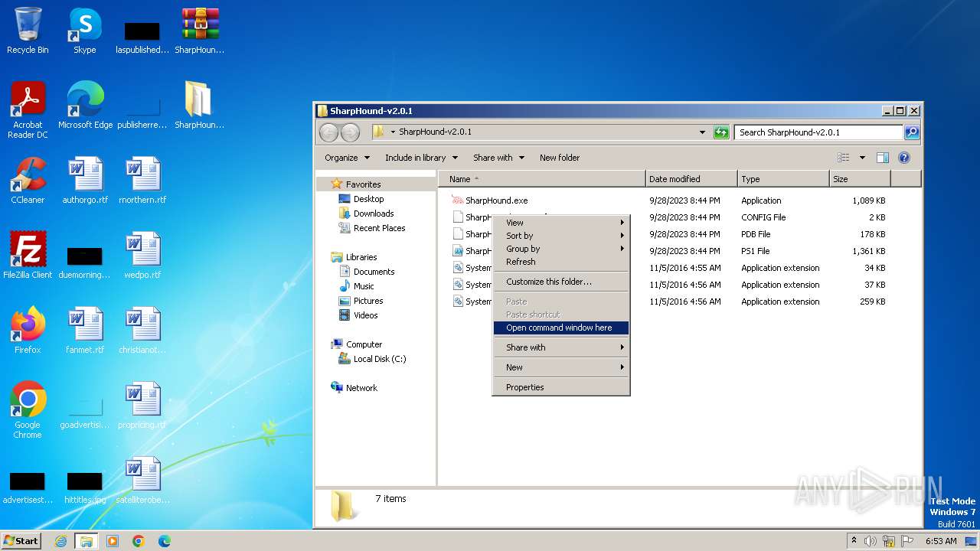Open the SharpHound WinRAR archive icon
Image resolution: width=980 pixels, height=551 pixels.
(x=199, y=31)
